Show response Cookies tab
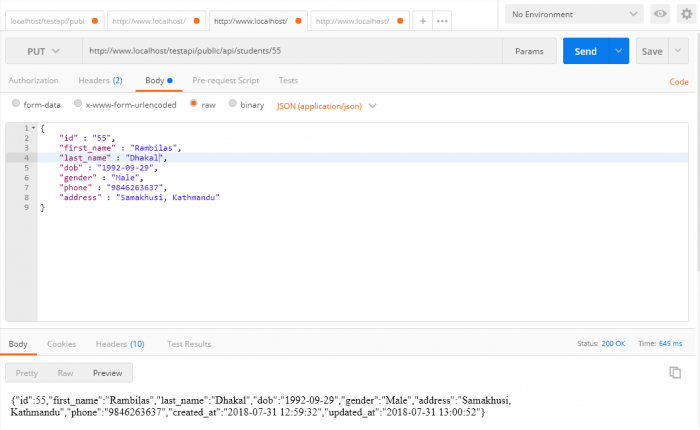 (x=62, y=344)
